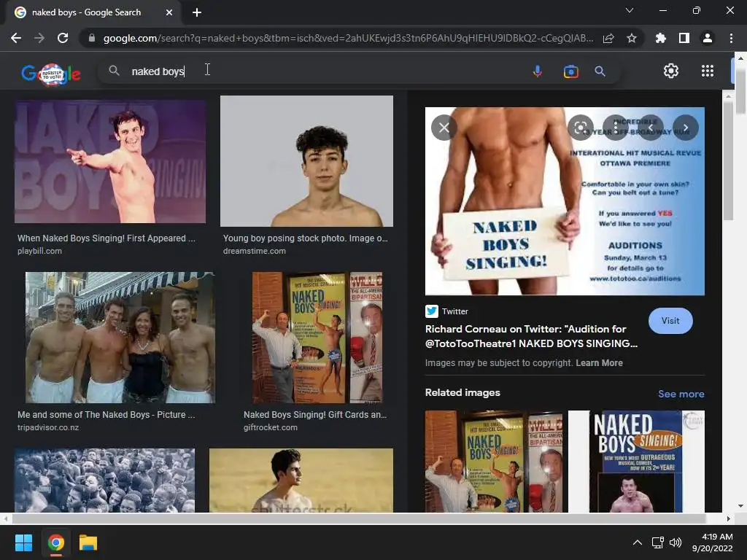
Task: Share this page icon in address bar
Action: 608,38
